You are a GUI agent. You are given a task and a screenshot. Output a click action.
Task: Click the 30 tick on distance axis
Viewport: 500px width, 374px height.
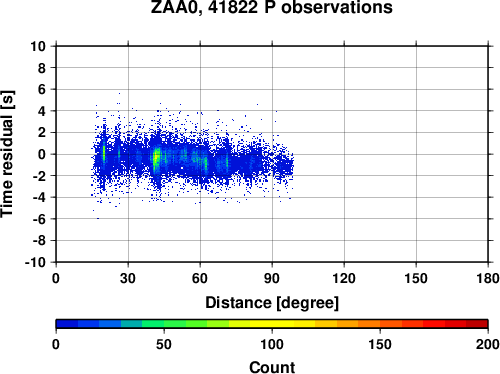pyautogui.click(x=128, y=278)
